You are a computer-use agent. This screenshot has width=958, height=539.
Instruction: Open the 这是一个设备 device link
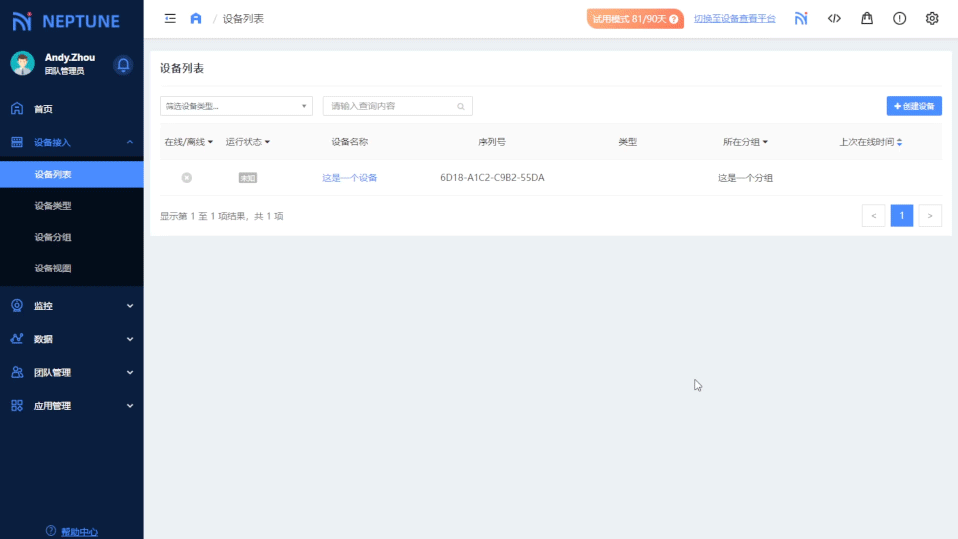pos(349,178)
